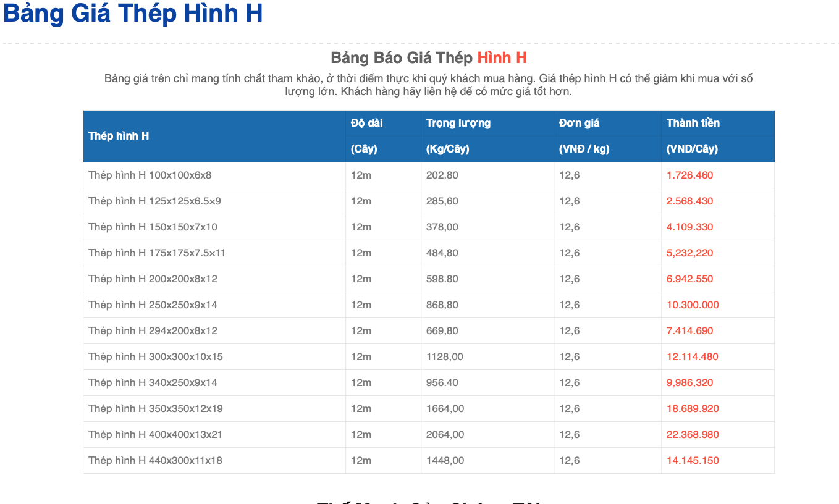This screenshot has height=504, width=839.
Task: Click row "Thép hình H 440x300x11x18"
Action: coord(429,461)
